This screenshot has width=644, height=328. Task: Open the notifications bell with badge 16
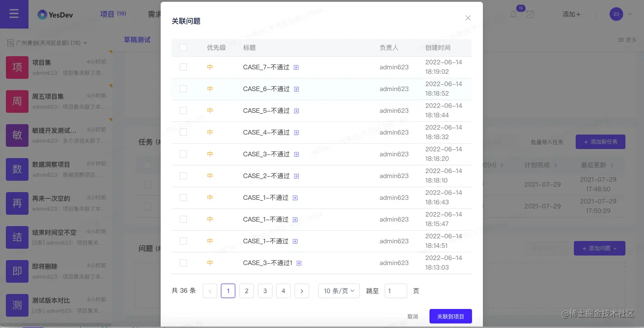coord(514,14)
